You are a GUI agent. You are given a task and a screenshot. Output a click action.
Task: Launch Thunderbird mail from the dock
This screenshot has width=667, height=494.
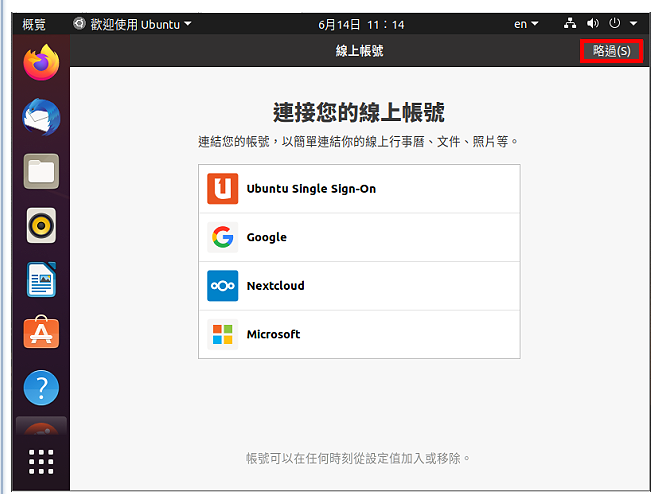coord(41,117)
